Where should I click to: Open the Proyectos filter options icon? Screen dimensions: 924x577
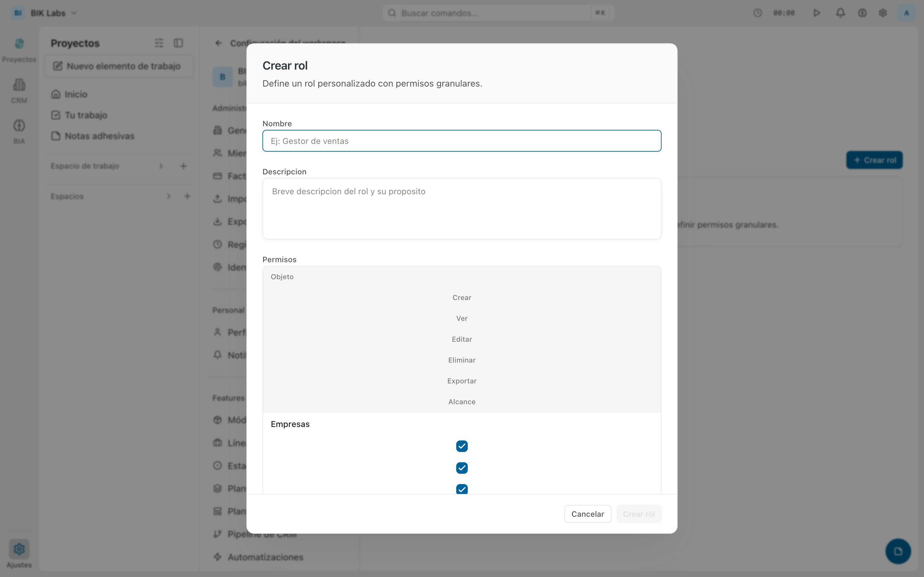tap(159, 43)
